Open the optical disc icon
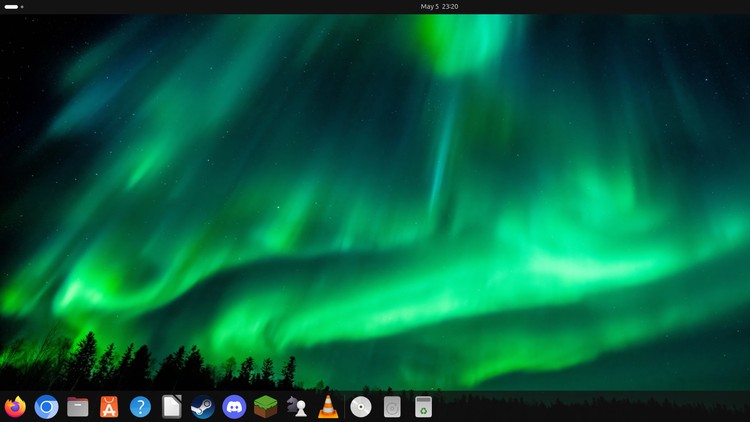The width and height of the screenshot is (750, 422). point(361,407)
